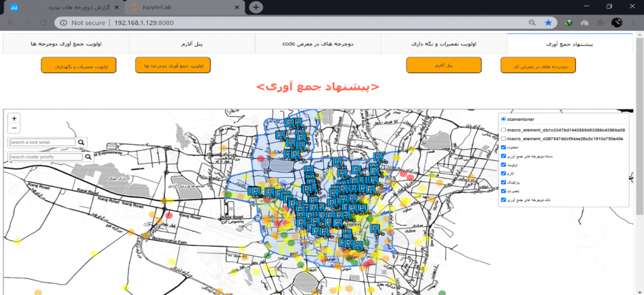The height and width of the screenshot is (295, 644).
Task: Click magnifier next to lock serial search
Action: click(82, 143)
